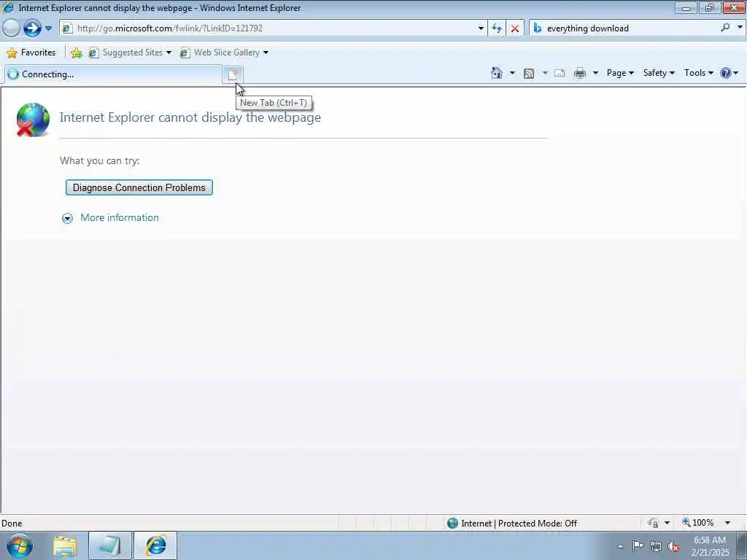The width and height of the screenshot is (747, 560).
Task: Click the status bar lock/privacy icon
Action: click(x=654, y=523)
